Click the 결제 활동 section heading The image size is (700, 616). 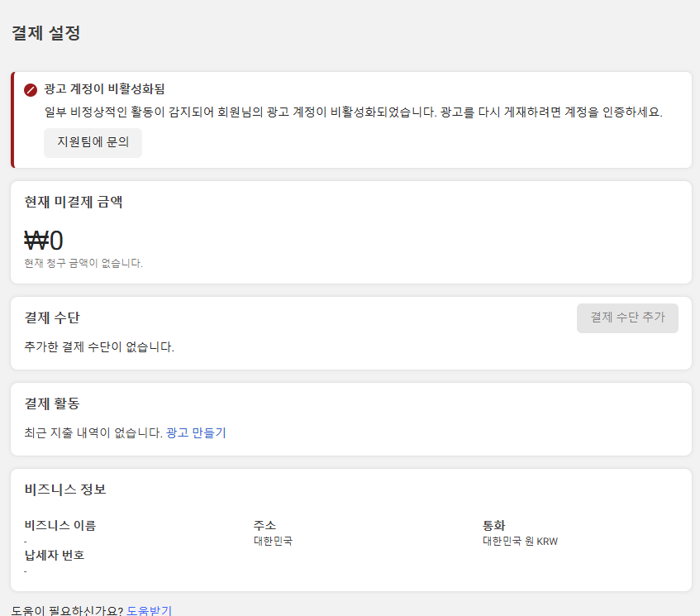tap(52, 404)
